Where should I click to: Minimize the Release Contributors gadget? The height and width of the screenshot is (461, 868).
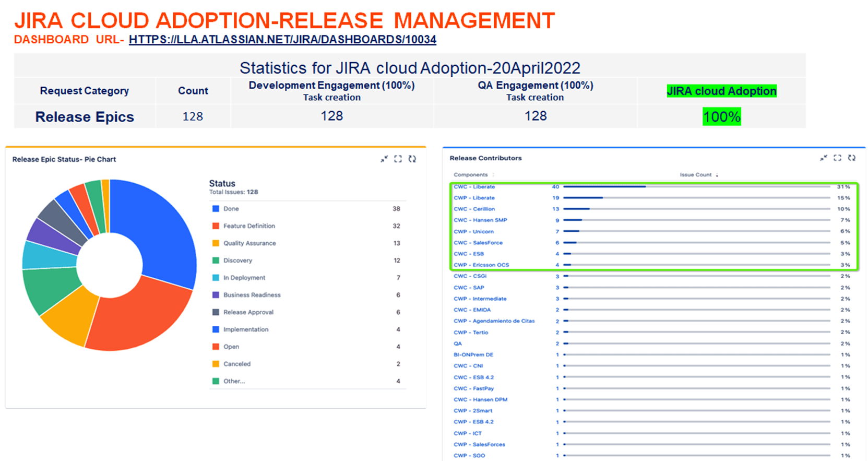tap(824, 158)
